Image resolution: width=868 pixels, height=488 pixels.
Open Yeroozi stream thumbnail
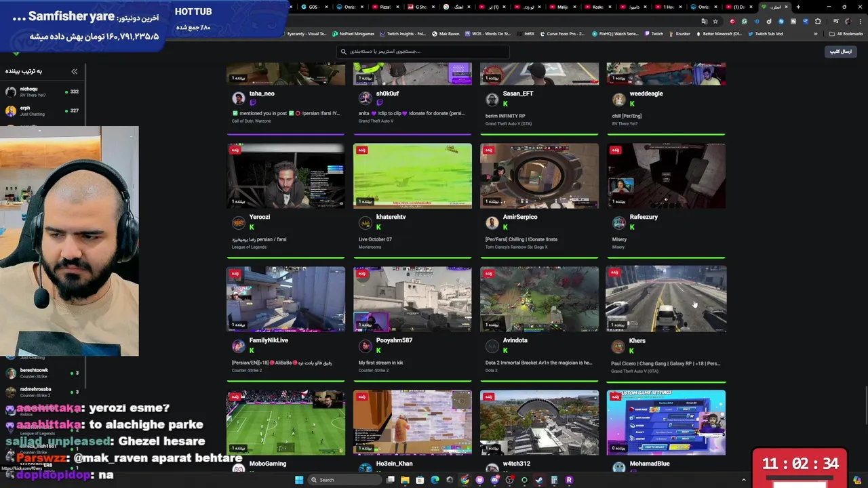[285, 176]
